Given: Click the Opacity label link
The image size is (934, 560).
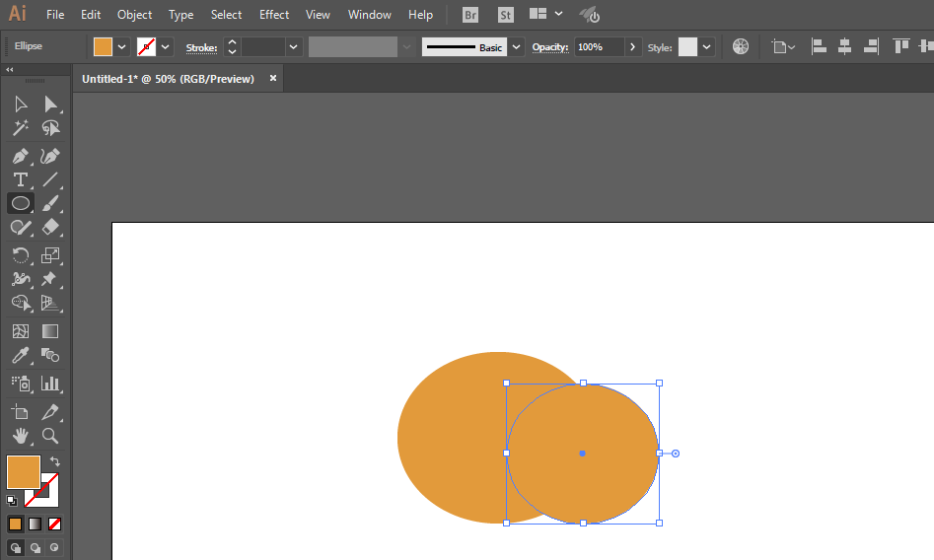Looking at the screenshot, I should 550,47.
